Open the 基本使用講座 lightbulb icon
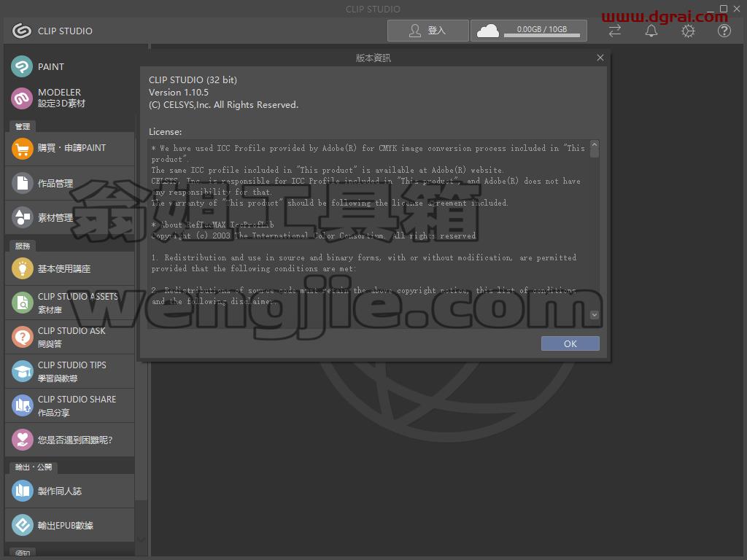Screen dimensions: 747x560 point(22,268)
